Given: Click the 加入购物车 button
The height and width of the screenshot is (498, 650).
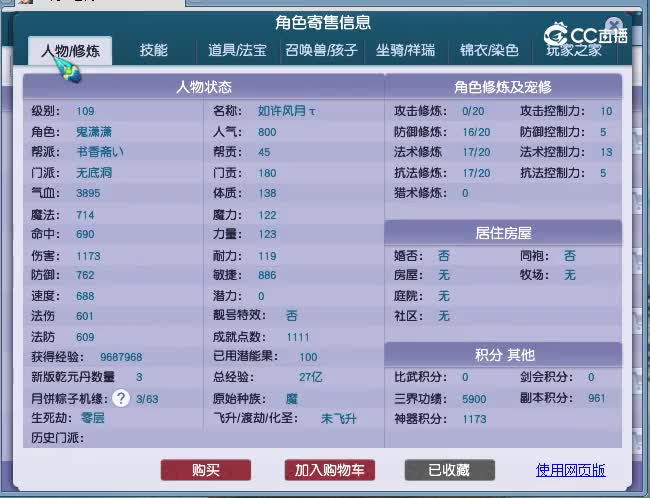Looking at the screenshot, I should [x=330, y=470].
